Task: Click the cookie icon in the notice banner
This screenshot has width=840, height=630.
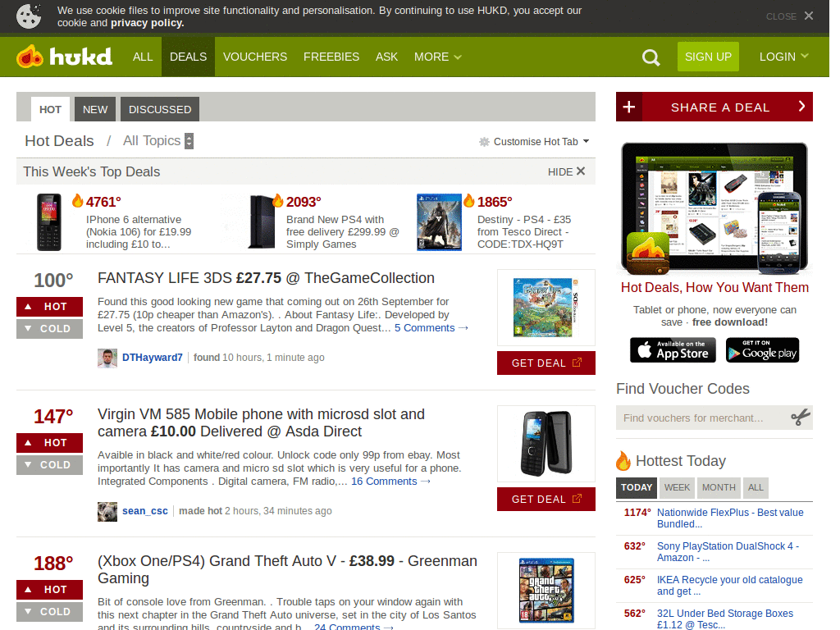Action: point(29,16)
